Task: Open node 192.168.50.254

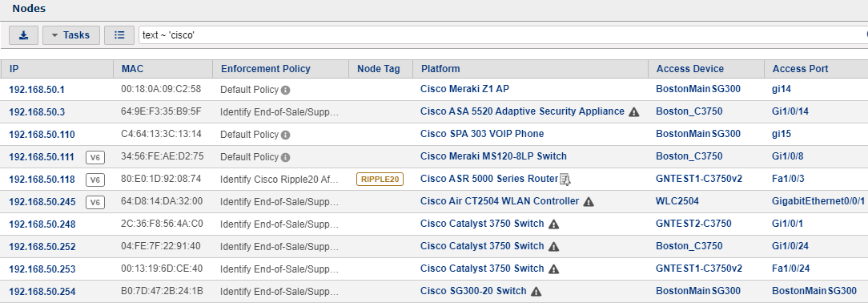Action: [42, 291]
